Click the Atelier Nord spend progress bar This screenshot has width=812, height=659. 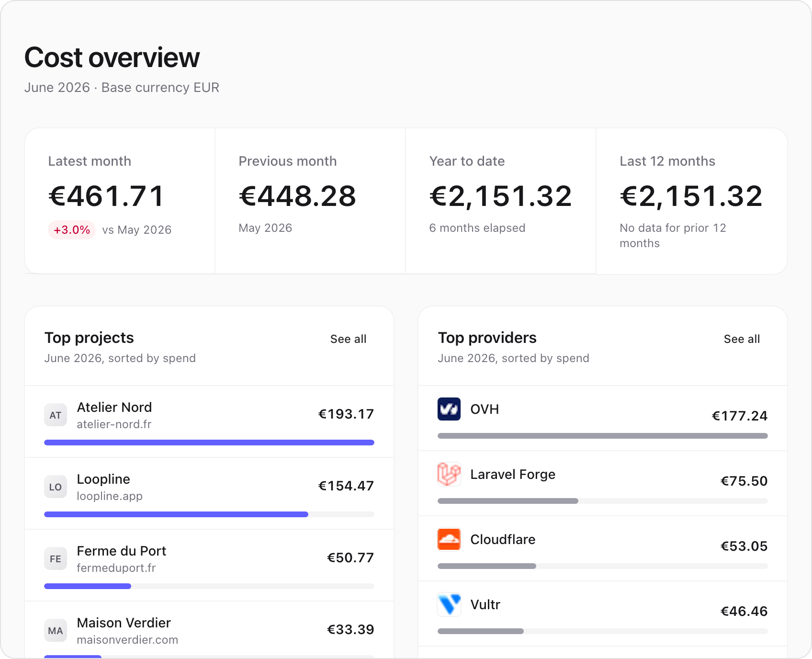(x=209, y=443)
